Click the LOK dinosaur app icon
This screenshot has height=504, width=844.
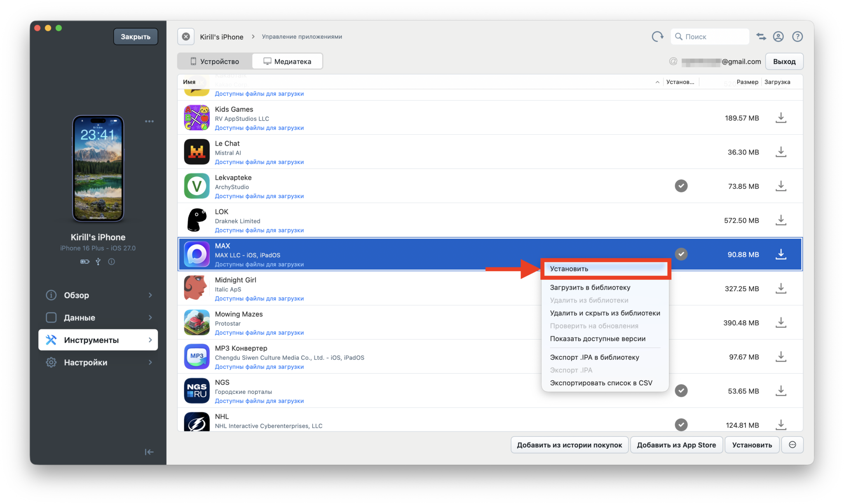click(197, 220)
